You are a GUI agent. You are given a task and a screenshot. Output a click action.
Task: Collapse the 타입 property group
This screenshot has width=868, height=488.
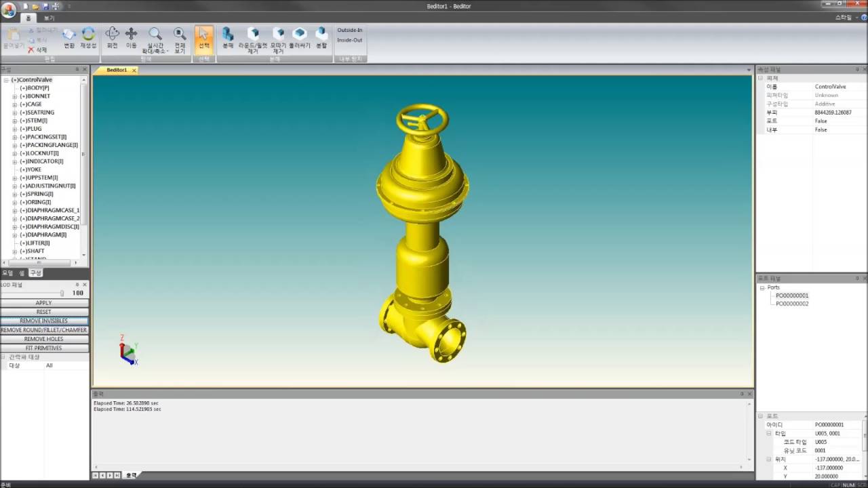coord(769,433)
